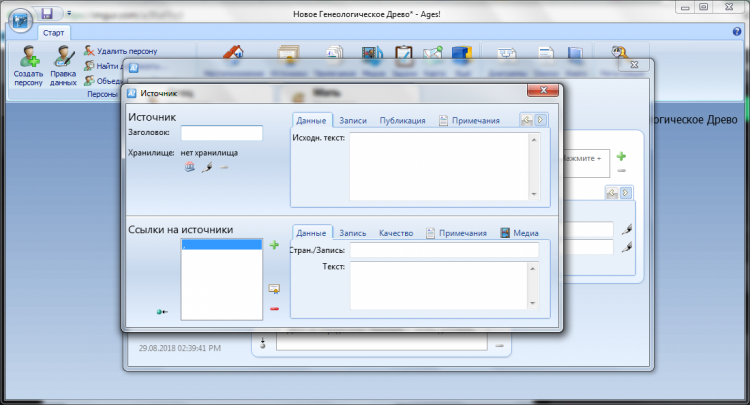Click the blue book icon in ribbon
This screenshot has width=750, height=405.
click(x=575, y=53)
